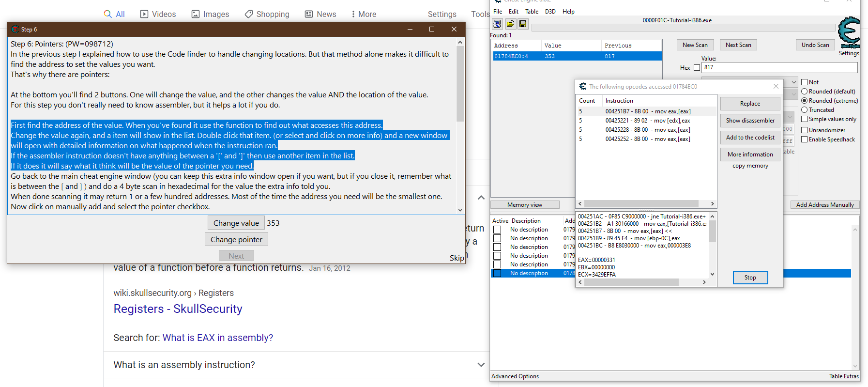
Task: Click the Value input field showing 817
Action: pos(779,68)
